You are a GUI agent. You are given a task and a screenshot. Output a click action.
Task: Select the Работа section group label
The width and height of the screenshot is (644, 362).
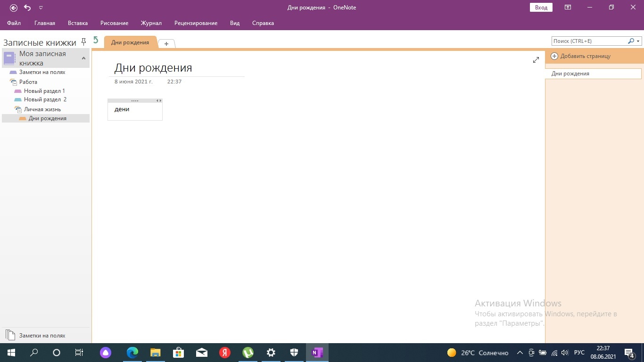(x=28, y=82)
